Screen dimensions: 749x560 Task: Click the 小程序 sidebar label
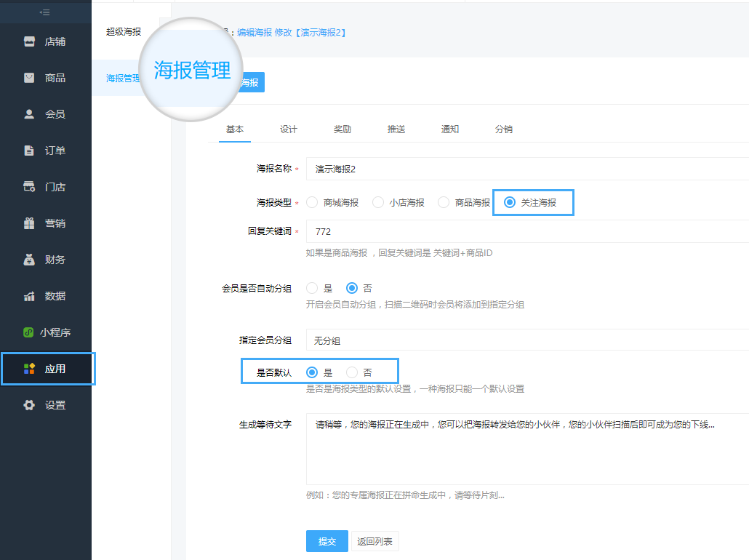pyautogui.click(x=55, y=332)
